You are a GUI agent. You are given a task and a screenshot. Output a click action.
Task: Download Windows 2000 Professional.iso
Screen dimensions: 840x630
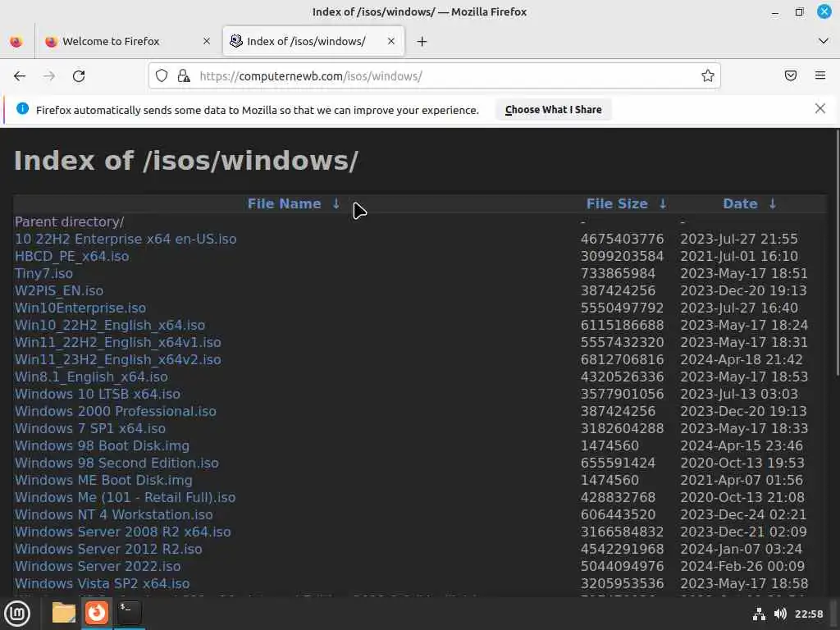pyautogui.click(x=116, y=411)
